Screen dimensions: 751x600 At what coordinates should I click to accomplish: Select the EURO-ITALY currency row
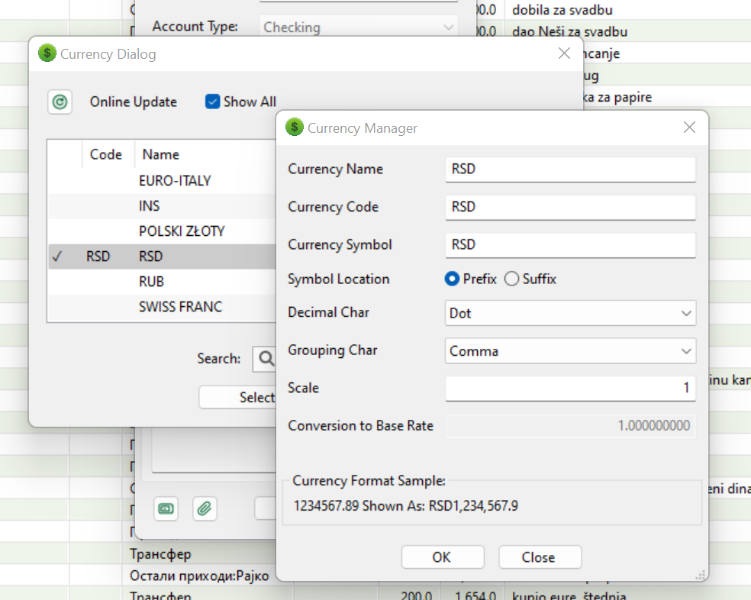(x=162, y=181)
